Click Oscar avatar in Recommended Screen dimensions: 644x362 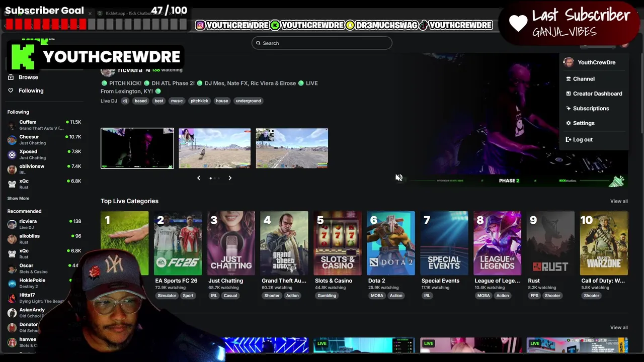(12, 268)
